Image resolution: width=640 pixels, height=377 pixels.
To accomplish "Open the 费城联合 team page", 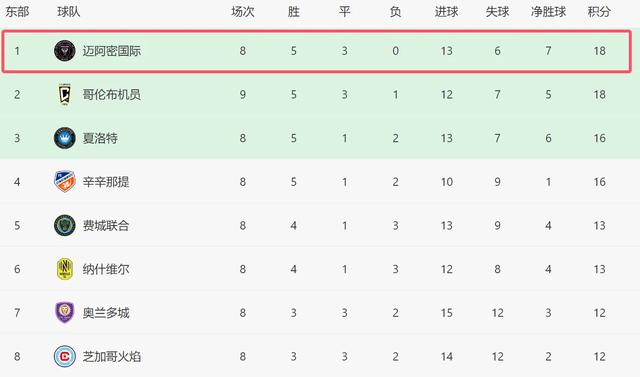I will click(106, 226).
